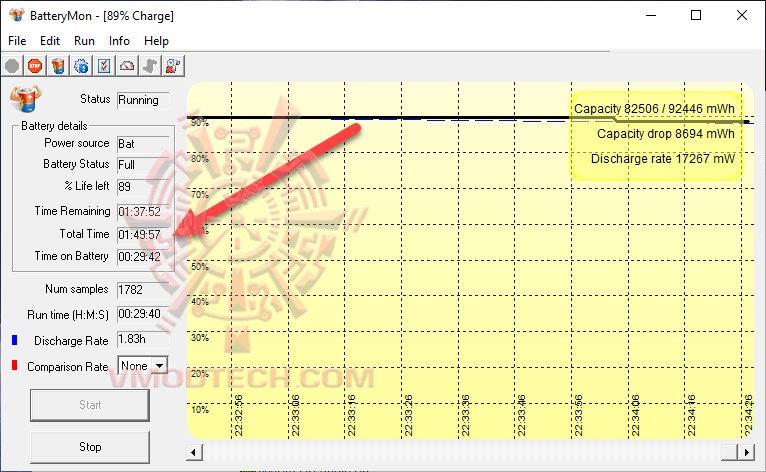Open the Info menu

pyautogui.click(x=119, y=41)
